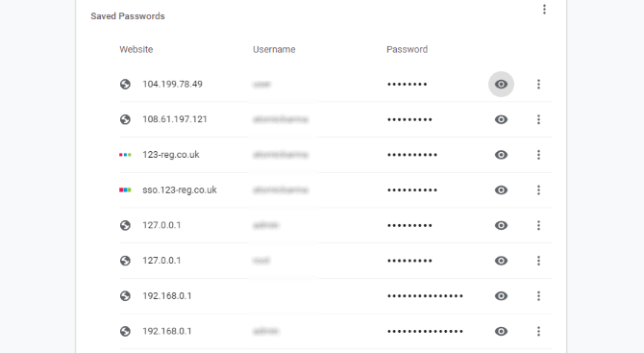The height and width of the screenshot is (353, 644).
Task: Click the sso.123-reg.co.uk favicon
Action: (125, 190)
